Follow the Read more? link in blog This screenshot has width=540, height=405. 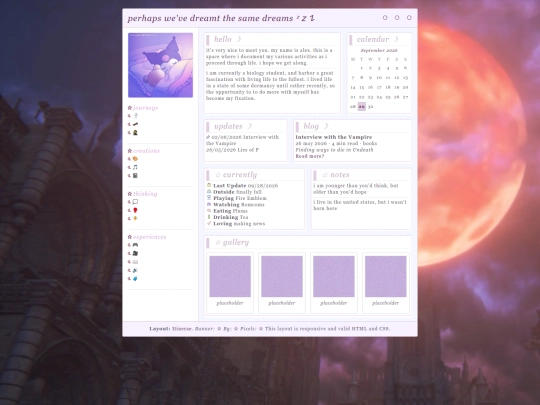point(310,156)
